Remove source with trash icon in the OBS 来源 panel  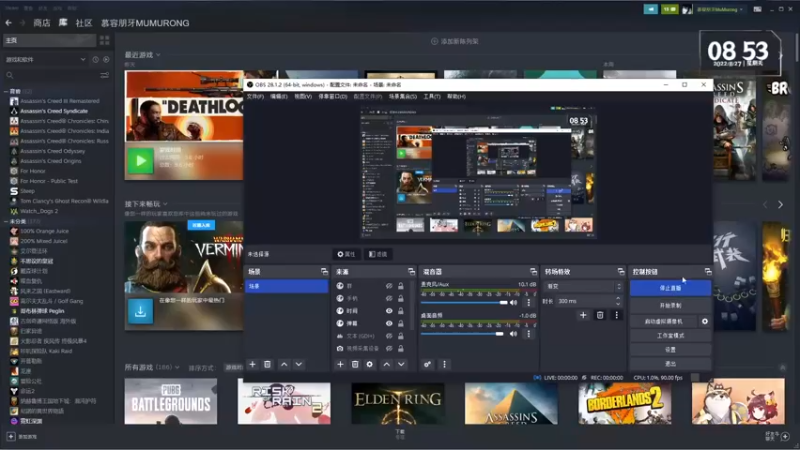click(355, 364)
